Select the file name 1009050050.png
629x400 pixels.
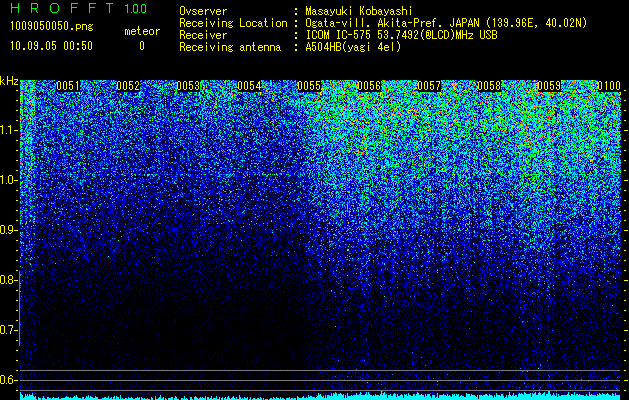52,26
